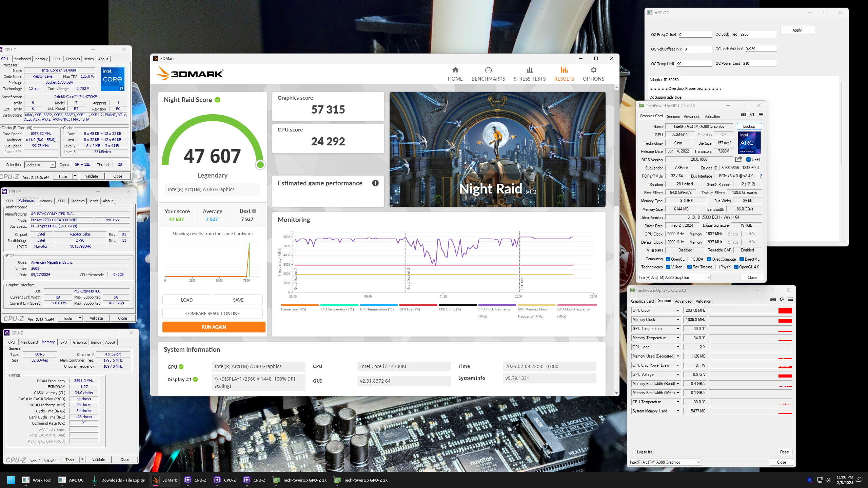This screenshot has width=868, height=488.
Task: Select the GPU Temperature legend color
Action: point(378,305)
